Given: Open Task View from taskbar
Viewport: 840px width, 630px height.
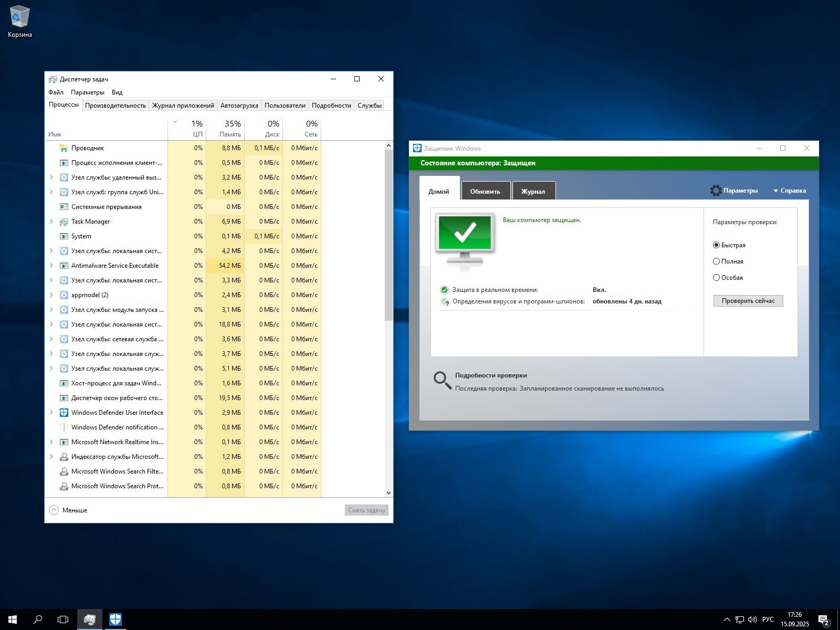Looking at the screenshot, I should click(63, 619).
